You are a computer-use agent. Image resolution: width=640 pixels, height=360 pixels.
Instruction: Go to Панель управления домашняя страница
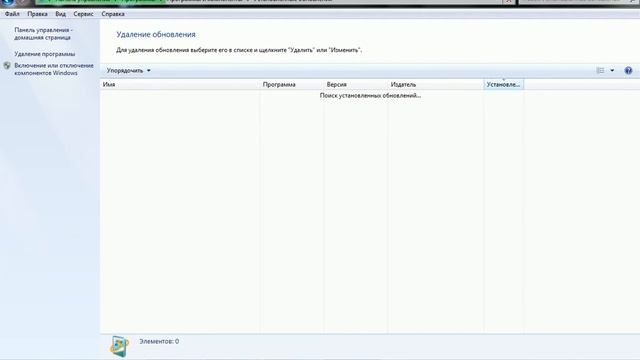pos(43,33)
